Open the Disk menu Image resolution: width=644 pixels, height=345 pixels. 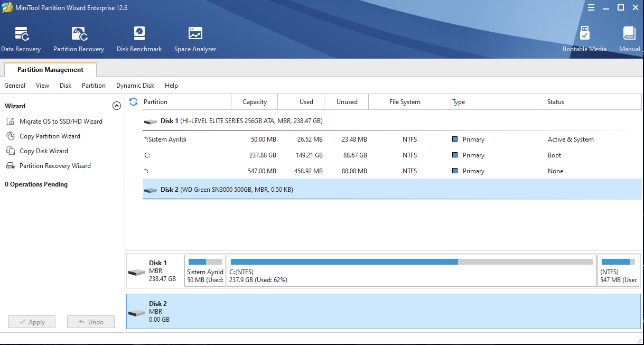click(x=66, y=86)
